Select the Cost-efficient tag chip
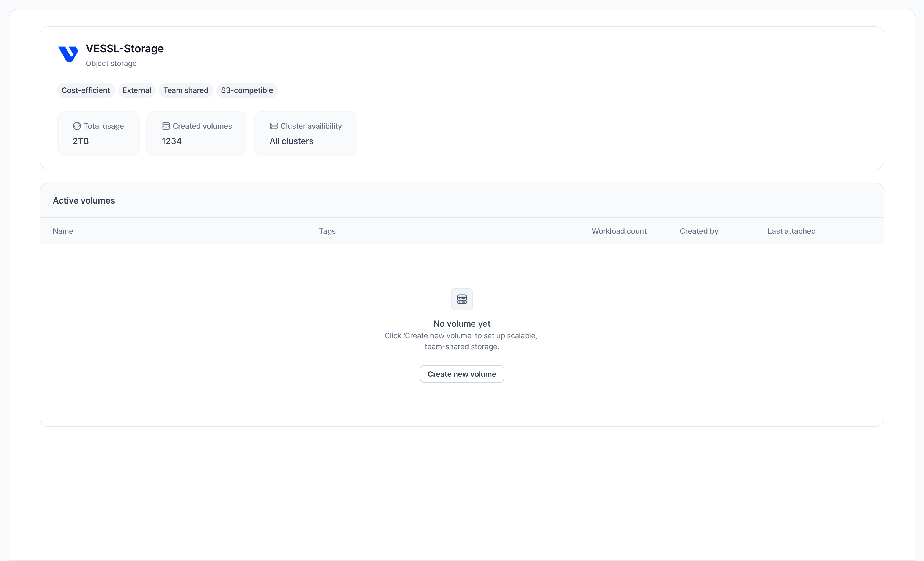This screenshot has width=924, height=561. [86, 90]
